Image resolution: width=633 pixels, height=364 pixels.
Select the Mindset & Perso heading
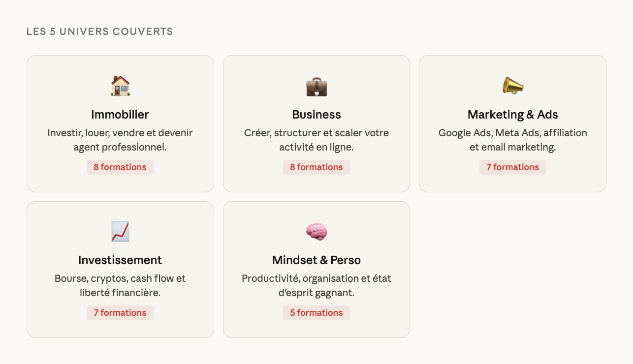[316, 260]
